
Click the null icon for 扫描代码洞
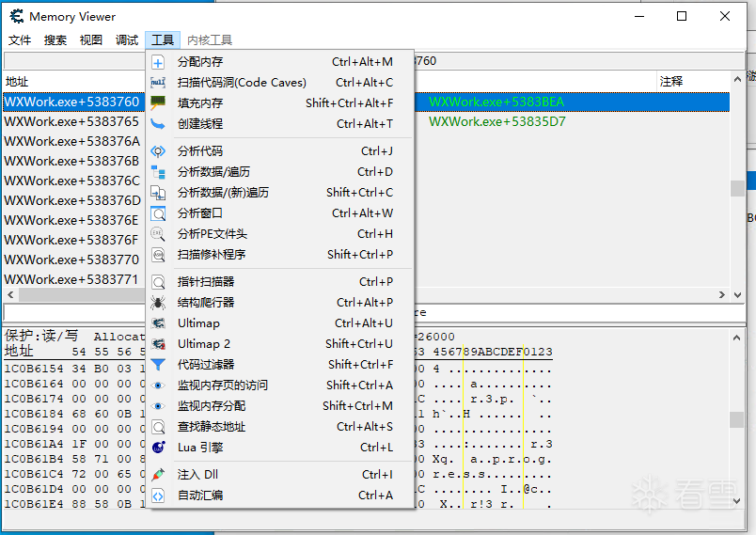158,83
